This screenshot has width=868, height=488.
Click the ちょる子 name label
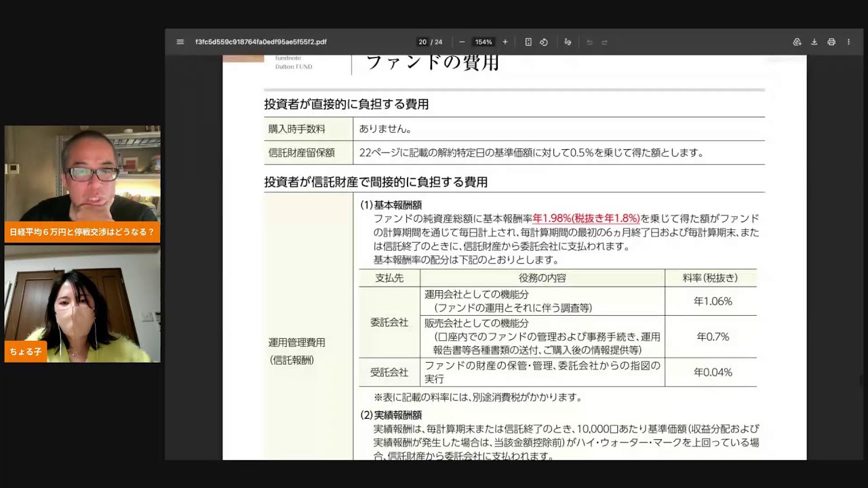click(x=26, y=352)
